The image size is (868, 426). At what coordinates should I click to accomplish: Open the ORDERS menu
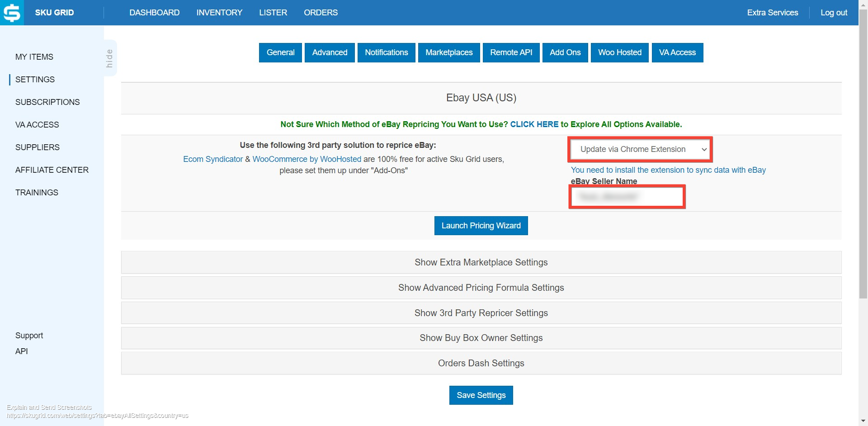pyautogui.click(x=321, y=13)
